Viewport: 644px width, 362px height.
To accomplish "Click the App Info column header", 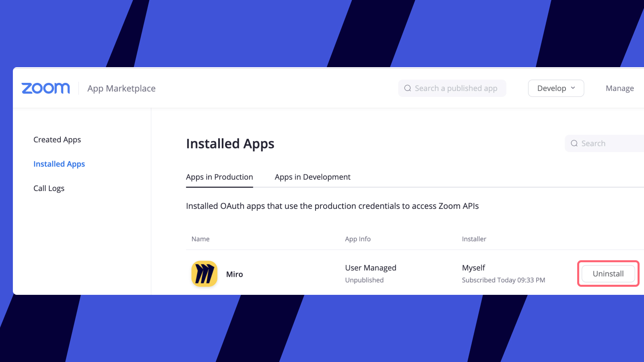I will (357, 239).
